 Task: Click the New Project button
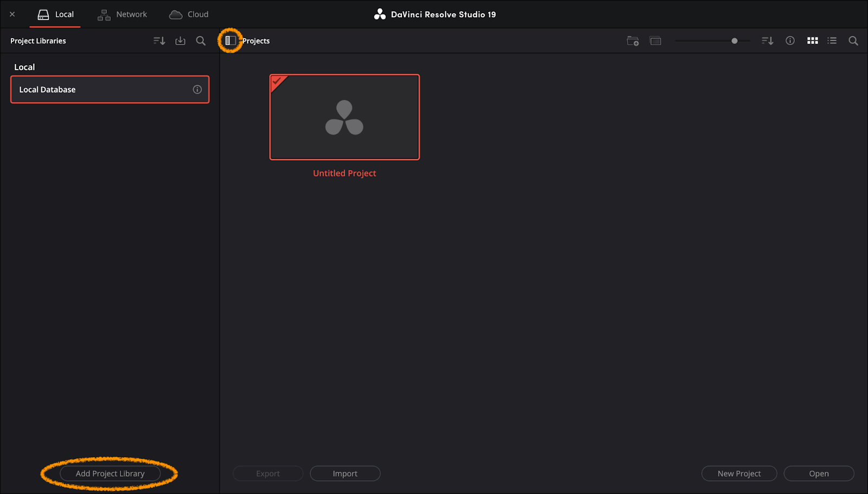[739, 473]
